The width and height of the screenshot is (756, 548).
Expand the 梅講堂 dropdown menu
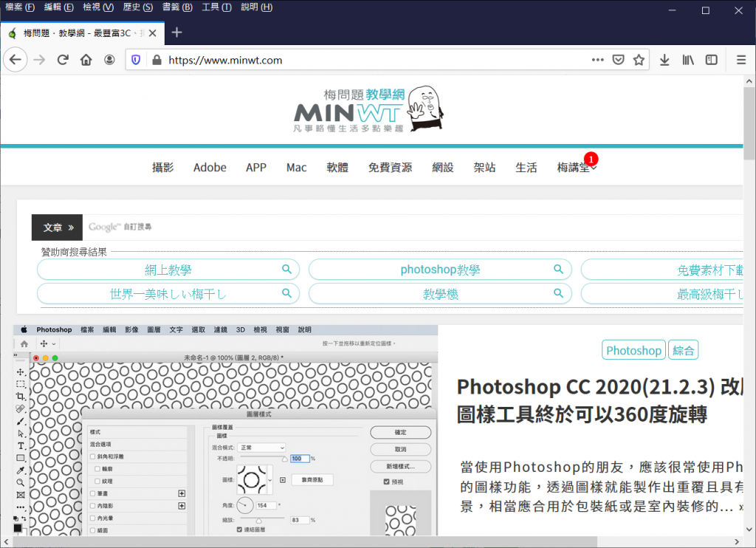pos(577,168)
